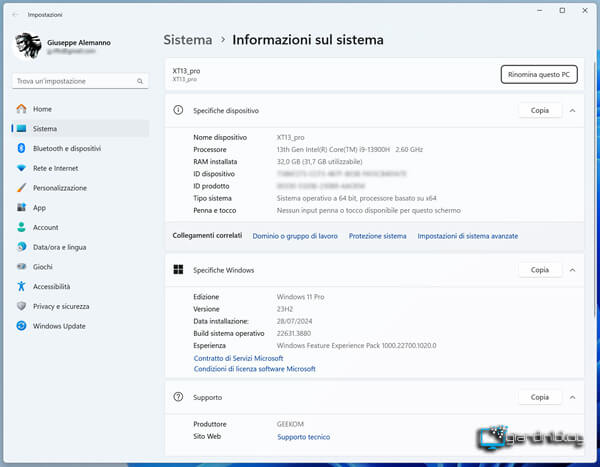
Task: Click the processor value 13th Gen Intel Core
Action: [x=350, y=149]
